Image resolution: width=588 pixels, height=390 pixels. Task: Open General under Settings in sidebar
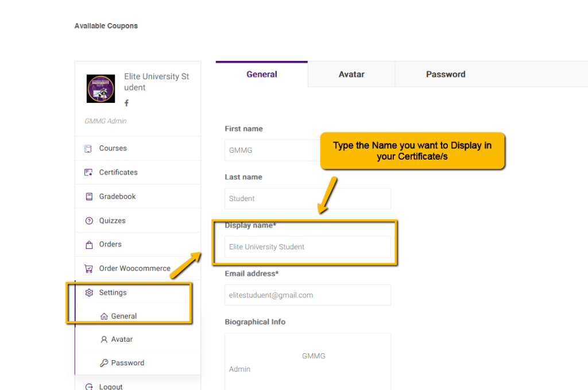tap(123, 316)
